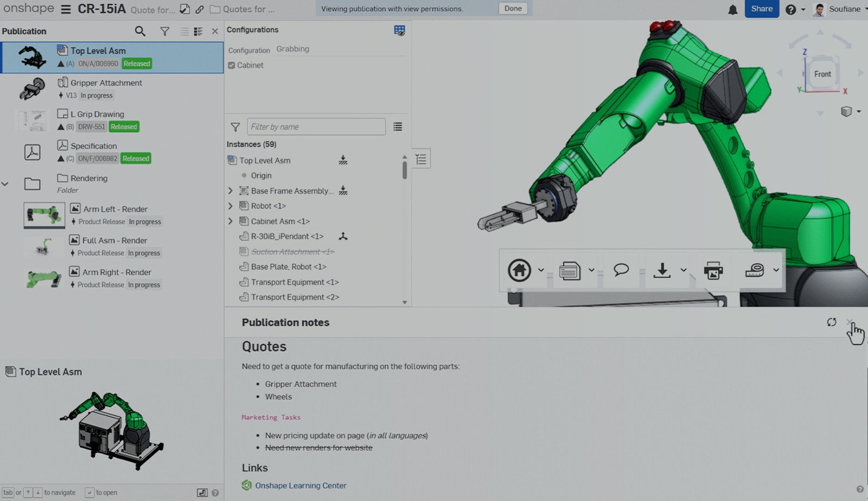Open the Gripper Attachment item
This screenshot has width=868, height=501.
click(x=112, y=88)
